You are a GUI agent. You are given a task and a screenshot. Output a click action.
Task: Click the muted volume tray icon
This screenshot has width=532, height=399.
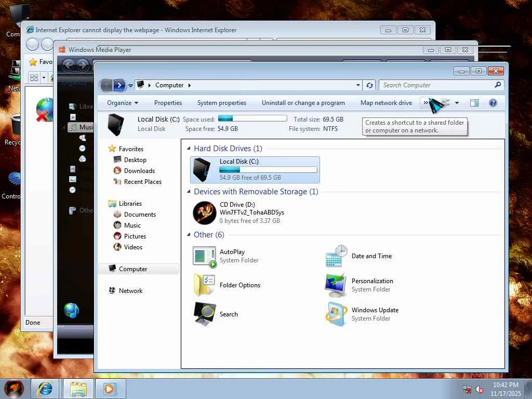tap(480, 390)
